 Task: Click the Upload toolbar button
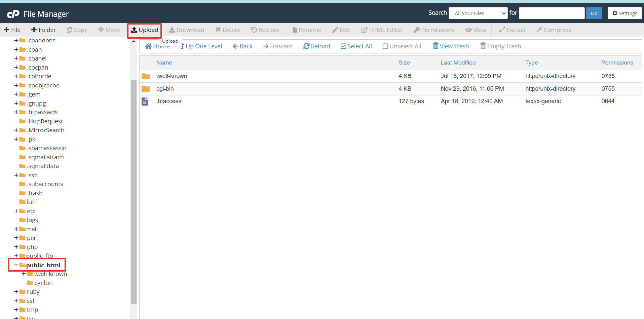tap(145, 30)
